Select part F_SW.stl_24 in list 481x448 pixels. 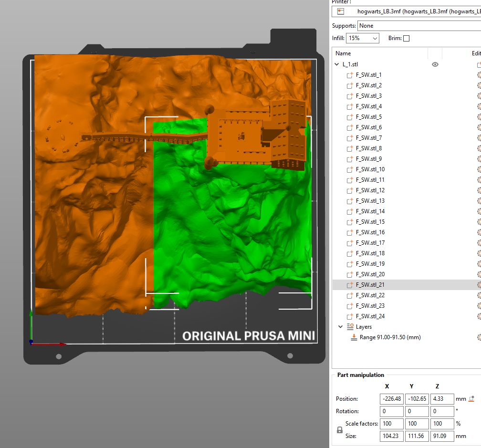(407, 316)
